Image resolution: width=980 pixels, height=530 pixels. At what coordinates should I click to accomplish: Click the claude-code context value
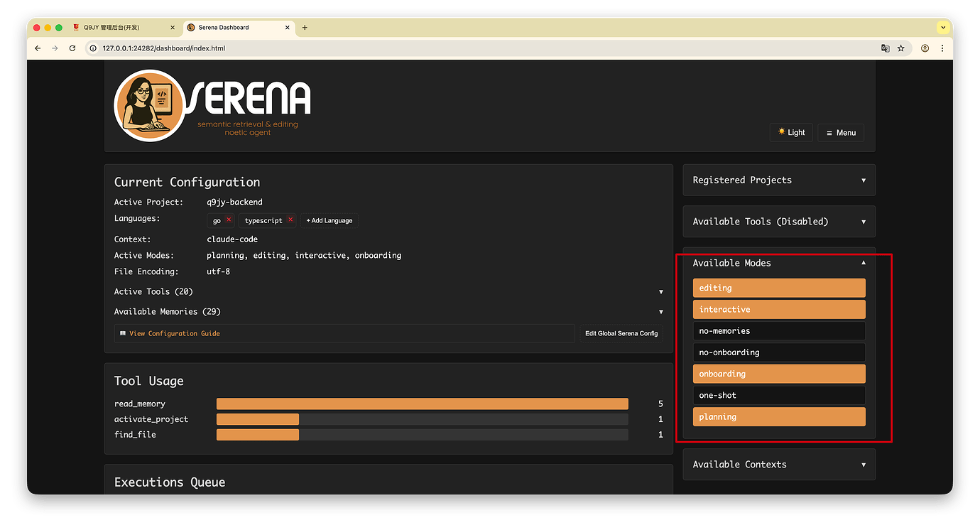[x=232, y=239]
